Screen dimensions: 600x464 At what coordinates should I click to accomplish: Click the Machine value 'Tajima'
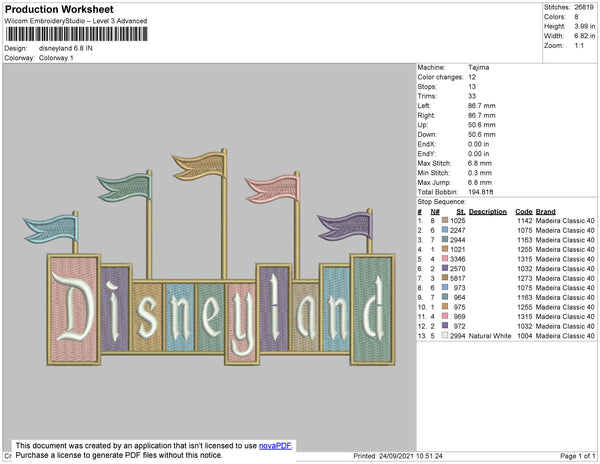[478, 67]
